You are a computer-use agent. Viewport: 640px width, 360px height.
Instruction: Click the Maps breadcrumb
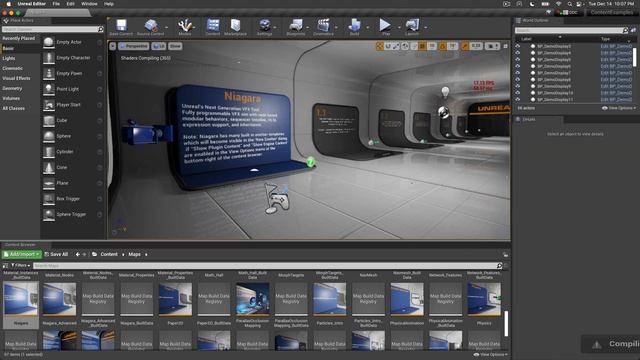(134, 254)
